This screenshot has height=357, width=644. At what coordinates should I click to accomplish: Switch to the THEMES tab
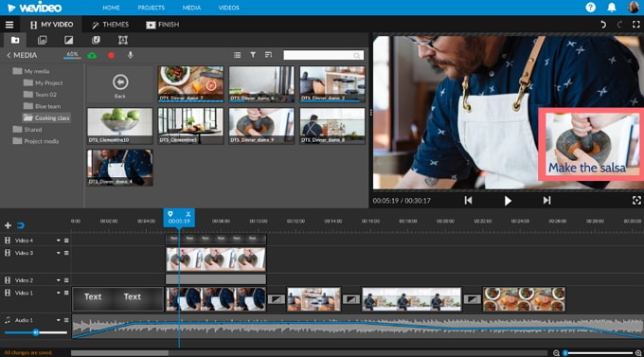point(110,25)
